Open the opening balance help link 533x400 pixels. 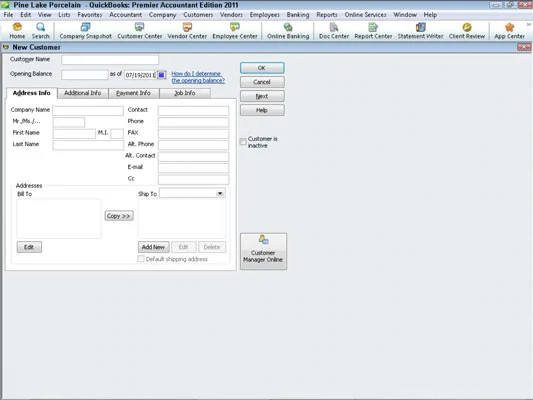click(x=198, y=77)
